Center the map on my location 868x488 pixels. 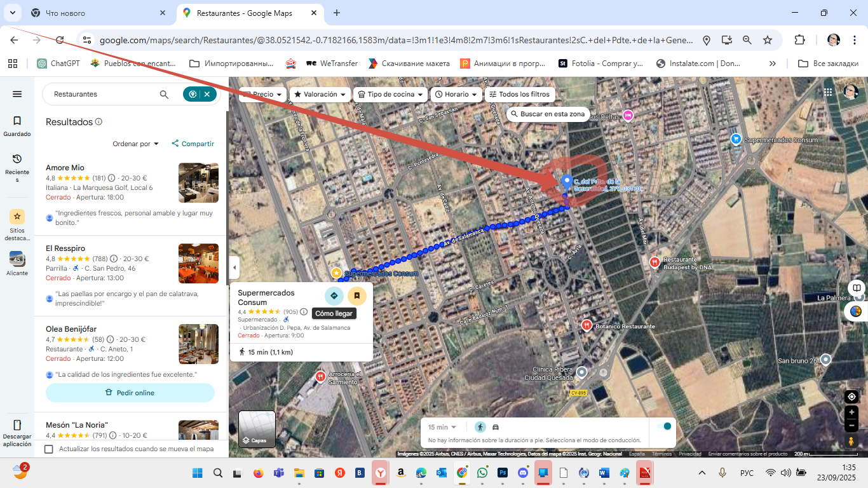point(851,397)
